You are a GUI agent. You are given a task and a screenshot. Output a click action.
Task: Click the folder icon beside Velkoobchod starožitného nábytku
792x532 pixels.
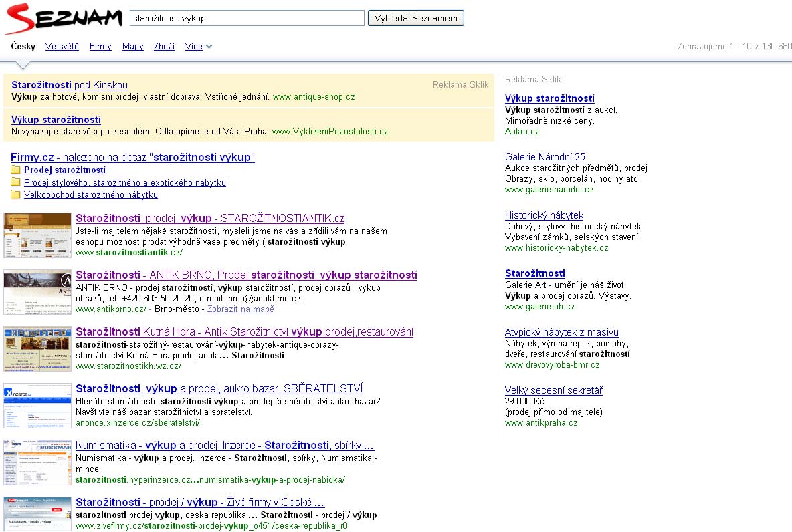pyautogui.click(x=15, y=194)
